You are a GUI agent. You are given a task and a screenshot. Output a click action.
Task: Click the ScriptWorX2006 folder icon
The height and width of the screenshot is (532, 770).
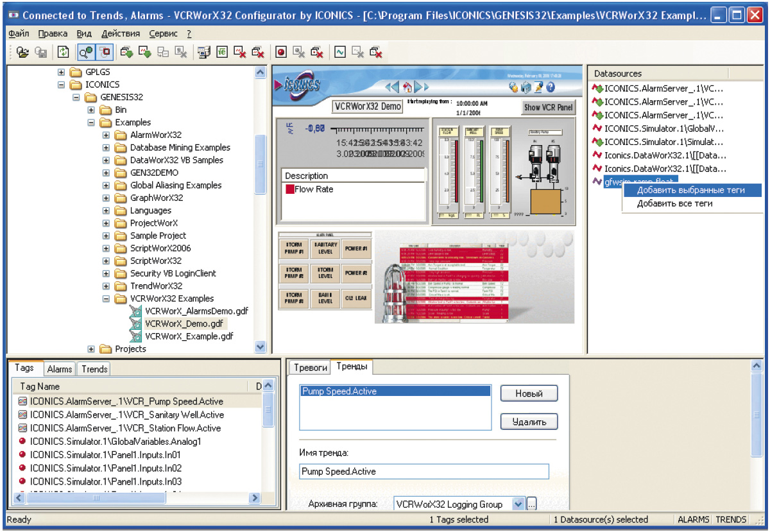coord(121,248)
